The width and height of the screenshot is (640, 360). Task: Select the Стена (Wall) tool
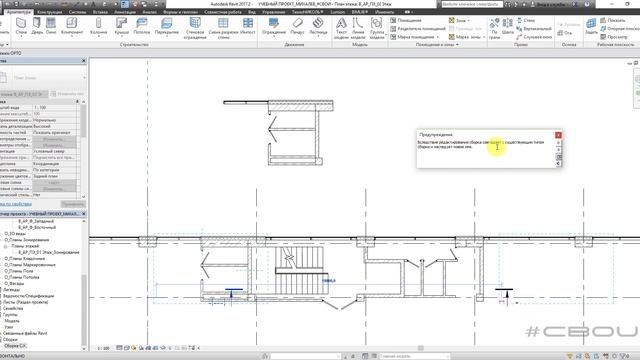pyautogui.click(x=21, y=27)
